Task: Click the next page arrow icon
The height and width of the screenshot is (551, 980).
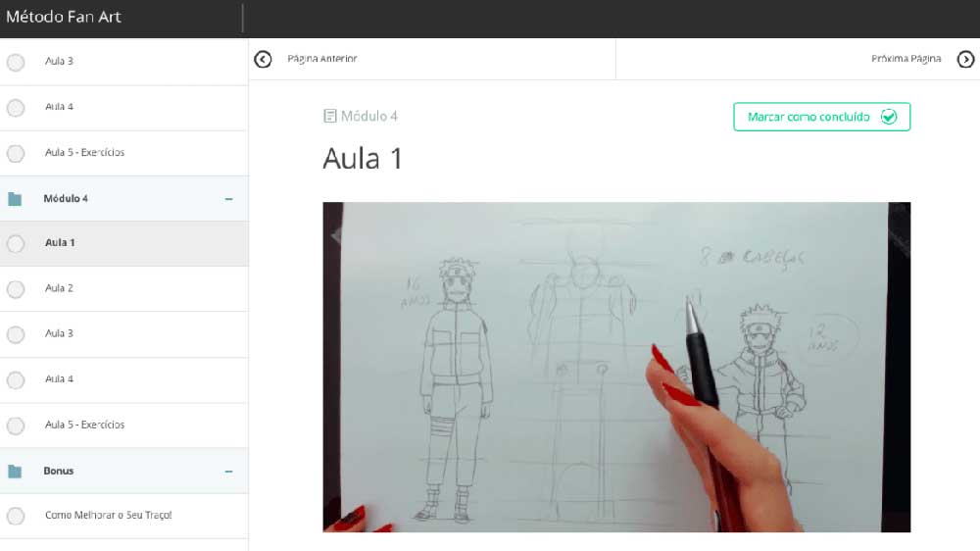Action: click(x=965, y=60)
